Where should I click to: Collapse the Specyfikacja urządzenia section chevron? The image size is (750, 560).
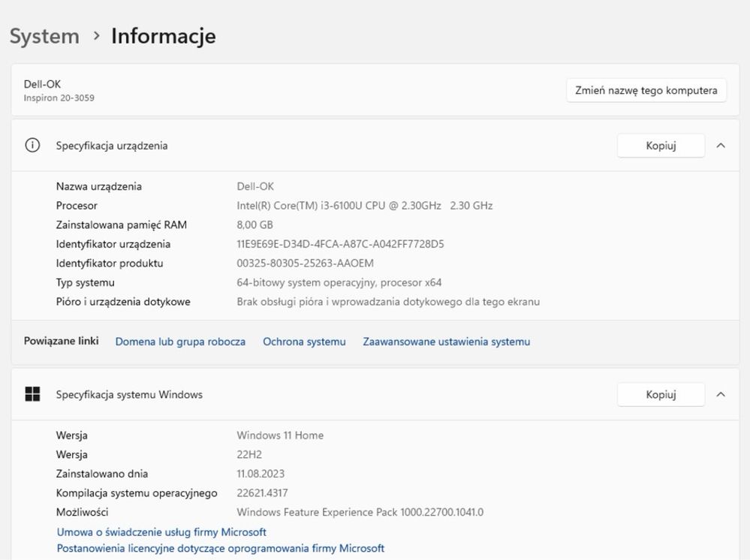tap(721, 146)
